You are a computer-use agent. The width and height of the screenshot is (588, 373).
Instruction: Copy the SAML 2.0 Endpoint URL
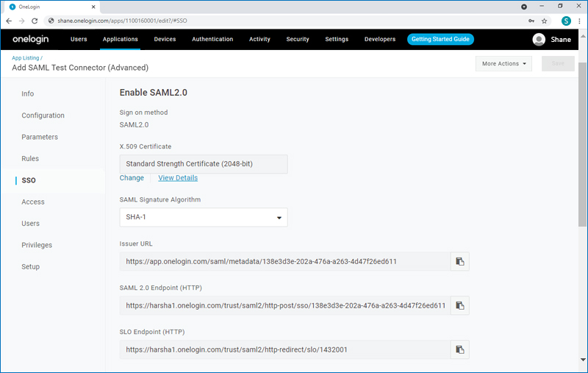[459, 305]
